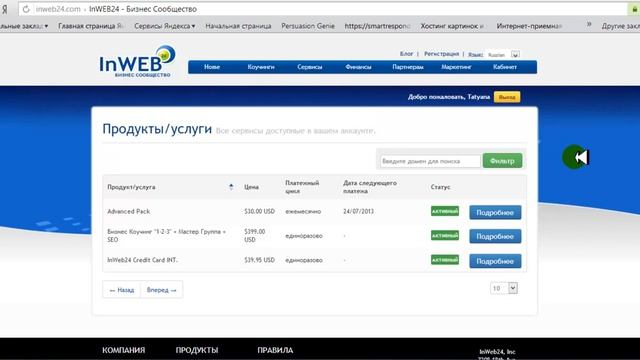640x360 pixels.
Task: Click the lock icon in address bar
Action: coord(635,9)
